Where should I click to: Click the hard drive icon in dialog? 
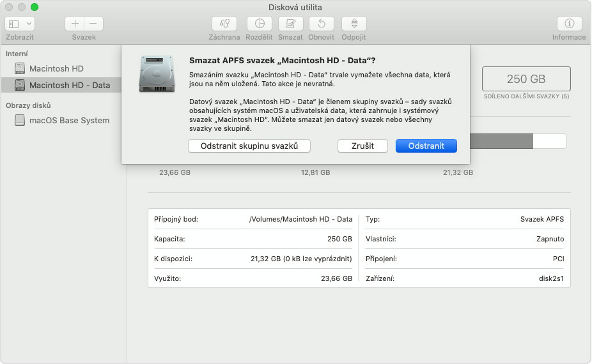[x=157, y=73]
